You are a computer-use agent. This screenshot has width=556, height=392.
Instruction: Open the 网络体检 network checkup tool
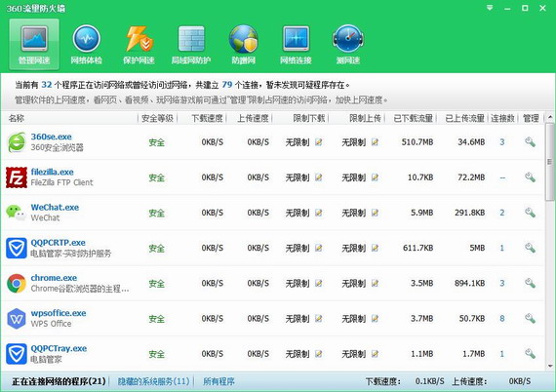pyautogui.click(x=86, y=44)
